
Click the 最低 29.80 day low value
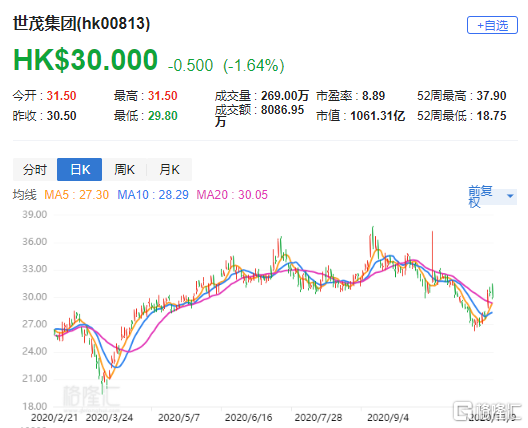coord(145,116)
